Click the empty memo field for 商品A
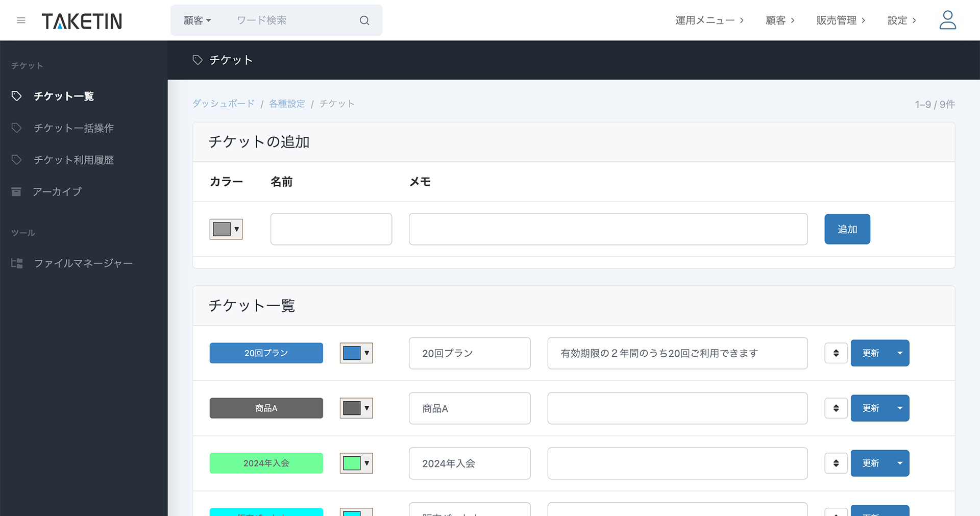 click(677, 408)
